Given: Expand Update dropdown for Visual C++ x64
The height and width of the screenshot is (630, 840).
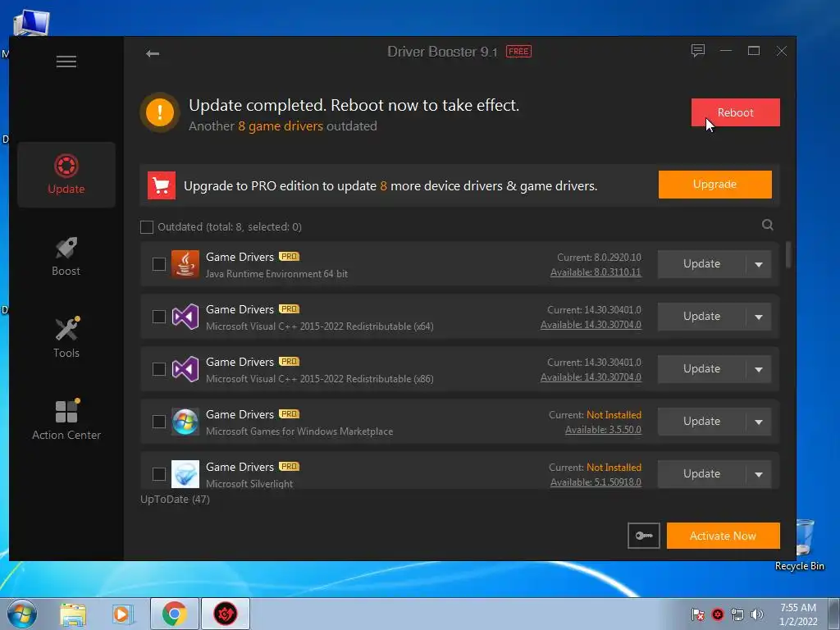Looking at the screenshot, I should [759, 317].
